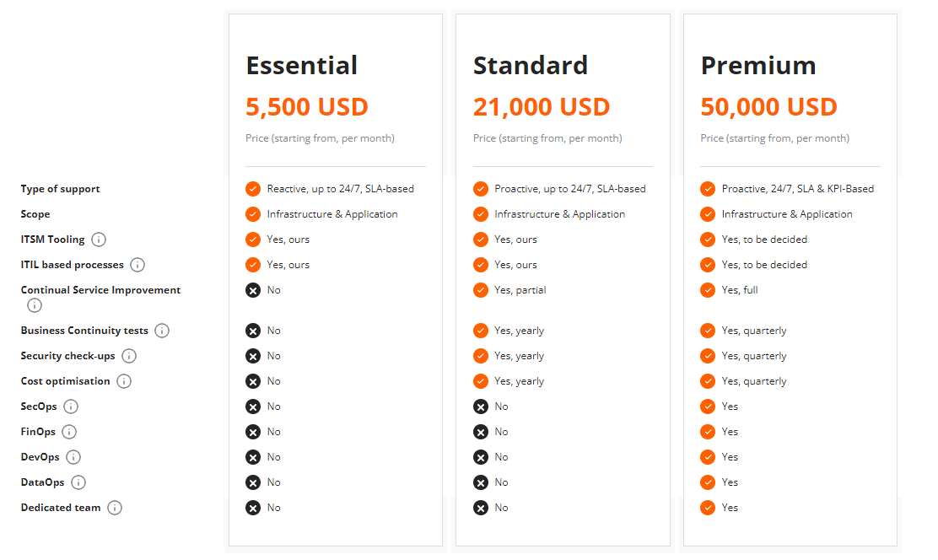Open info tooltip under Continual Service Improvement
Viewport: 938px width, 560px height.
click(x=35, y=305)
